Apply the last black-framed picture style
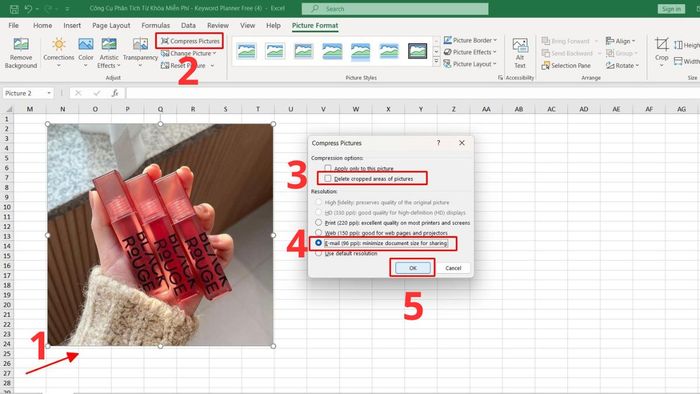The width and height of the screenshot is (700, 394). [x=417, y=51]
